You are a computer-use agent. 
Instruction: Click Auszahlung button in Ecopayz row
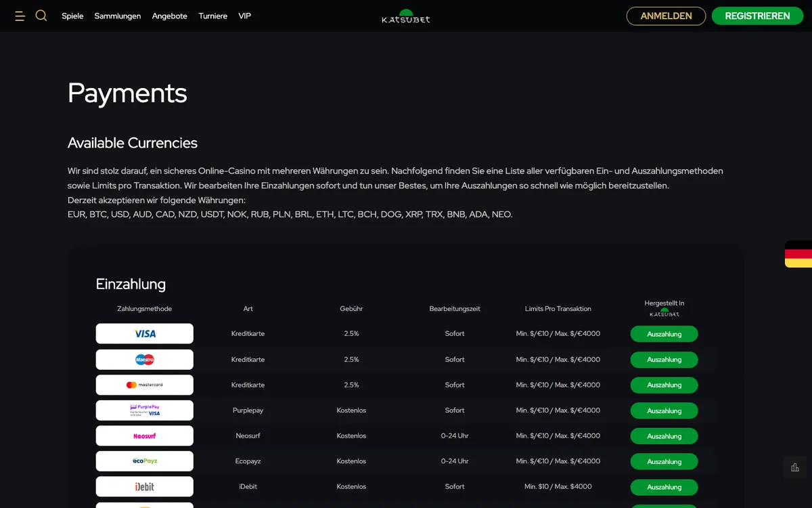click(664, 462)
